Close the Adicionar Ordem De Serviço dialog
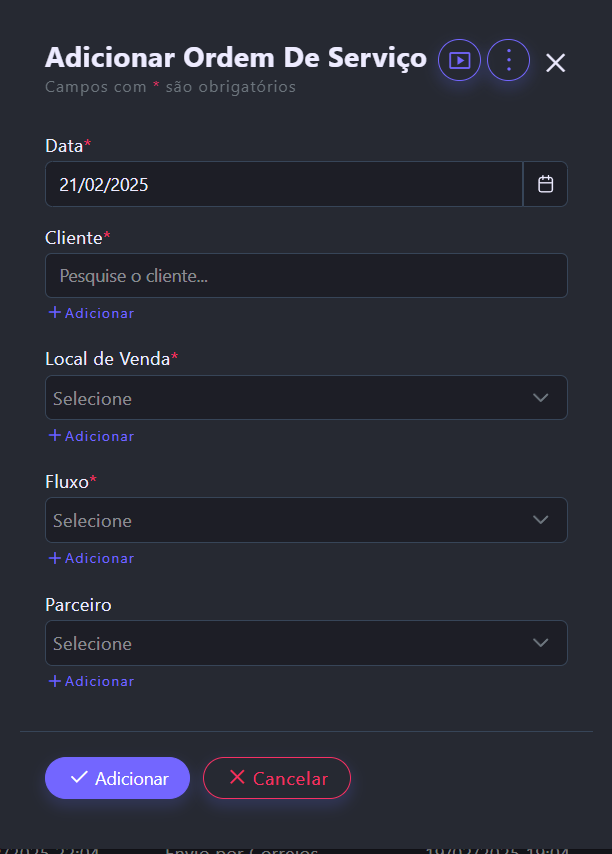This screenshot has height=854, width=612. click(x=556, y=63)
